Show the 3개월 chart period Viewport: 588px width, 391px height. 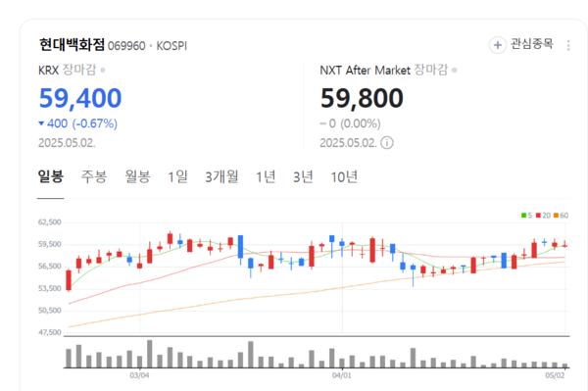point(221,176)
